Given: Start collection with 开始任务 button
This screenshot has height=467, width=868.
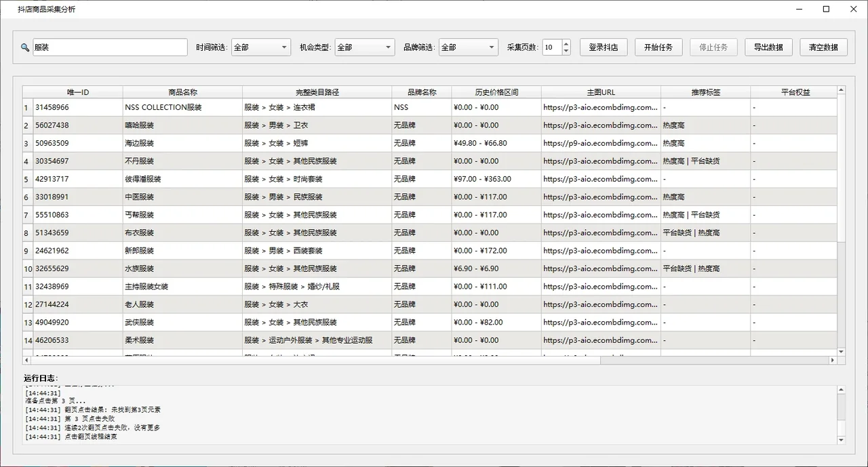Looking at the screenshot, I should click(658, 47).
